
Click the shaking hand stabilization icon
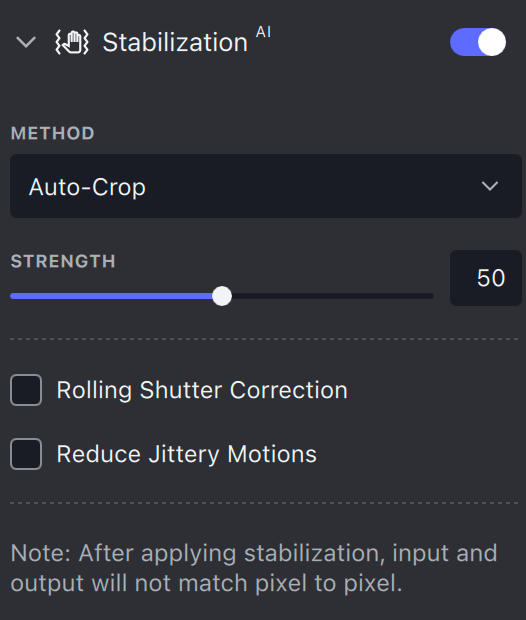coord(72,42)
